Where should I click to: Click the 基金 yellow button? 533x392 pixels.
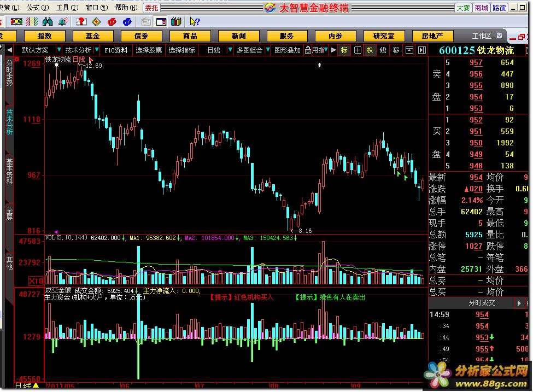coord(93,36)
